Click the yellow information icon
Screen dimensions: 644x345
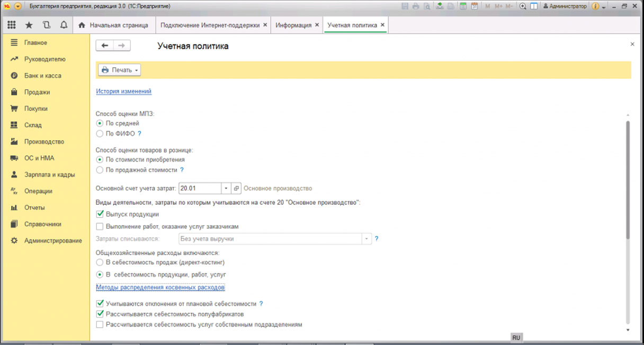(x=595, y=6)
